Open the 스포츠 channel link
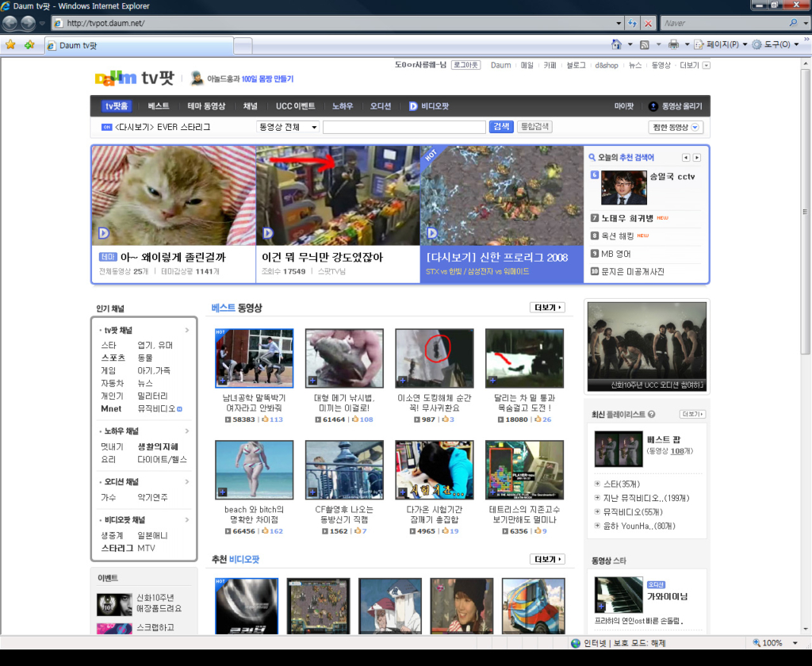 pyautogui.click(x=113, y=358)
